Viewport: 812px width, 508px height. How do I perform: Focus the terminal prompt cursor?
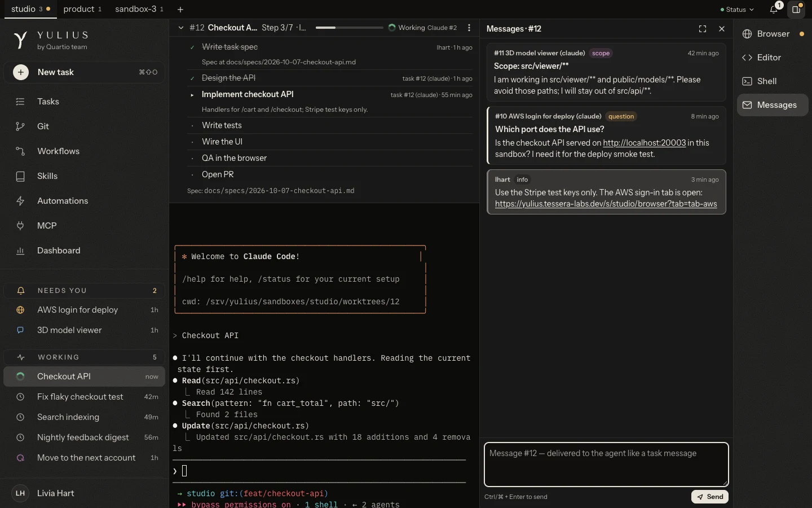click(184, 471)
